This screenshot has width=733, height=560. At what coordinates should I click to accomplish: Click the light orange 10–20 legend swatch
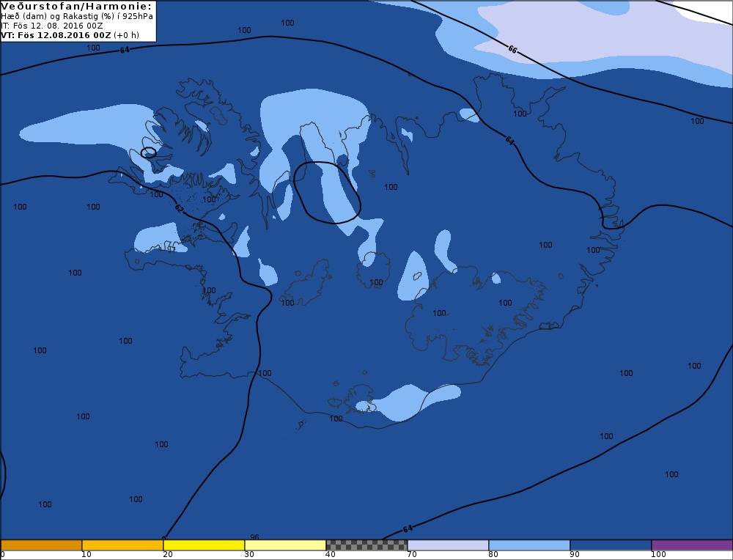tap(122, 545)
